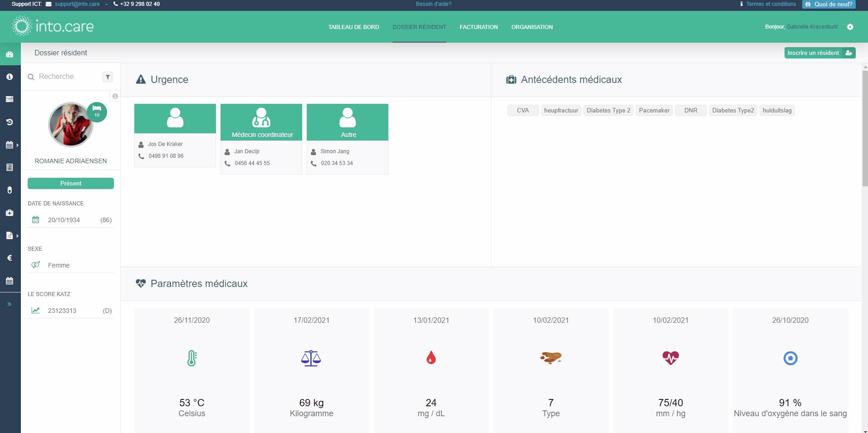868x433 pixels.
Task: Click the Katz score chart icon
Action: click(x=36, y=310)
